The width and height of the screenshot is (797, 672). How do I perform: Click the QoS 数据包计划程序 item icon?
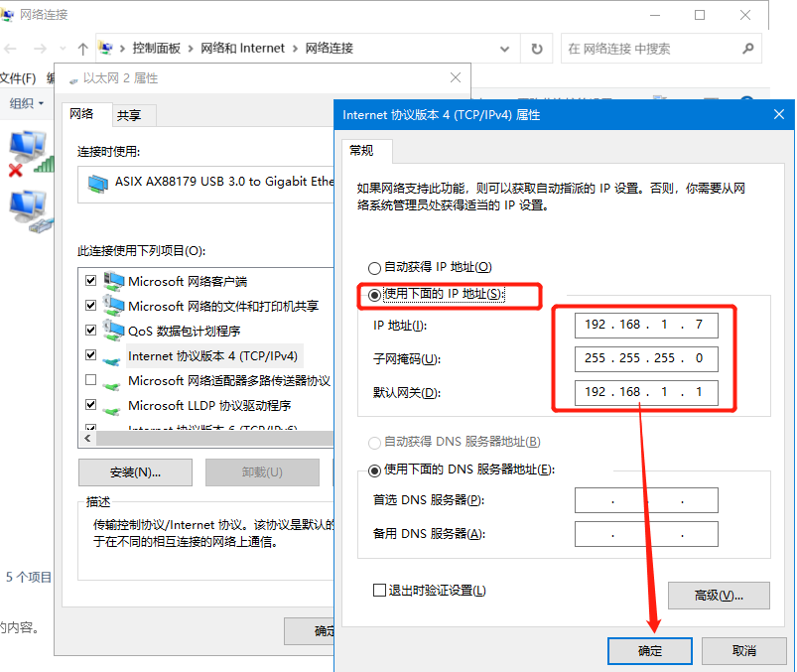click(114, 331)
